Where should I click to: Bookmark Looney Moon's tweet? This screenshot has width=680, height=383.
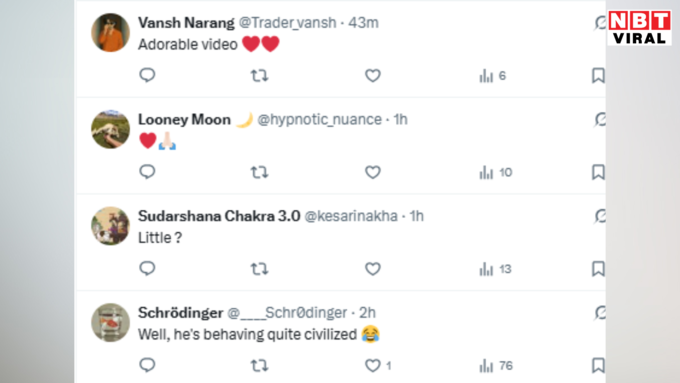pyautogui.click(x=598, y=172)
